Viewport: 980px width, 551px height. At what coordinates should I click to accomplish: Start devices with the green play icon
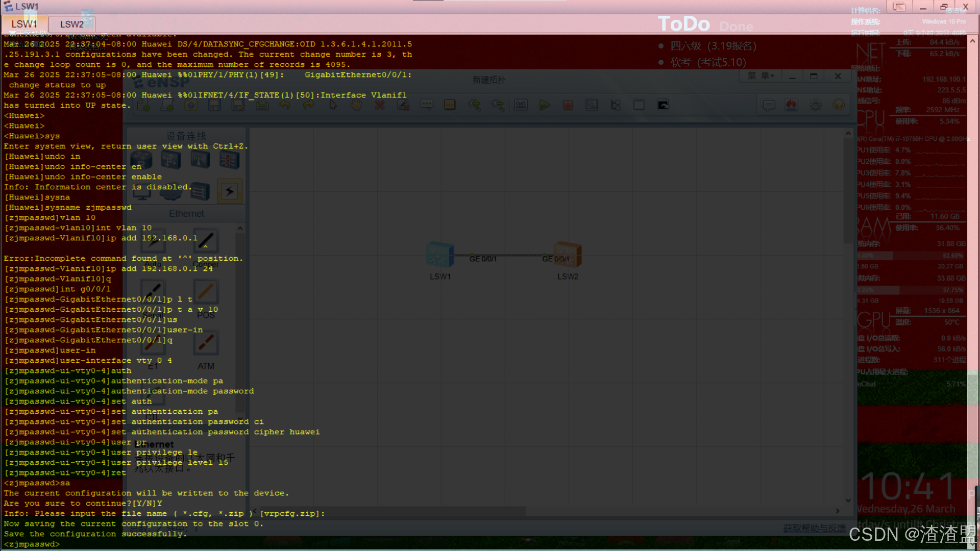(545, 105)
